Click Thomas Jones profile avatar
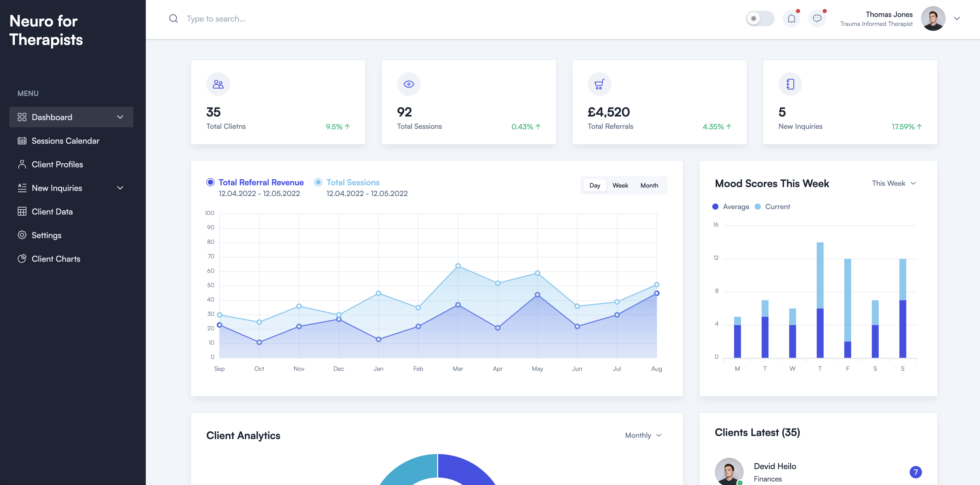This screenshot has width=980, height=485. point(933,19)
